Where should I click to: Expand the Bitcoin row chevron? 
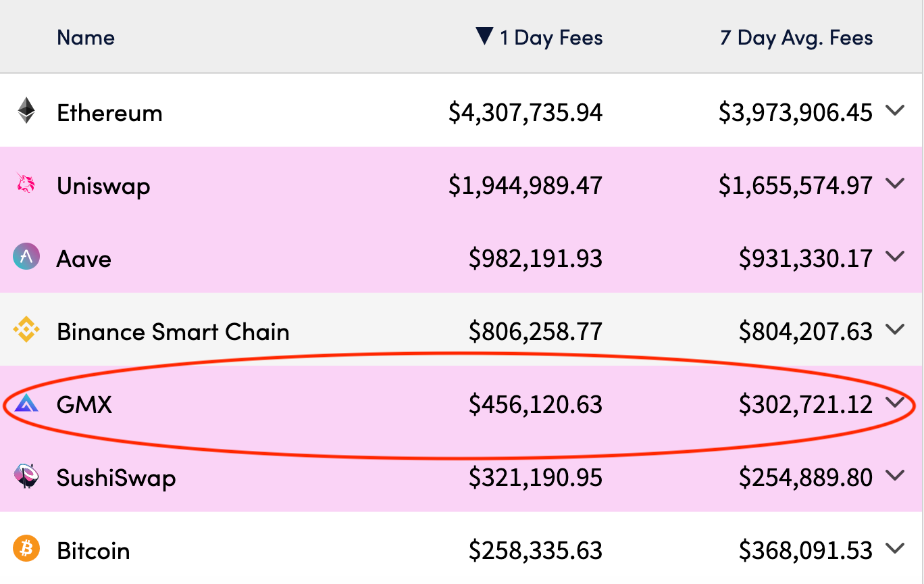pos(895,549)
